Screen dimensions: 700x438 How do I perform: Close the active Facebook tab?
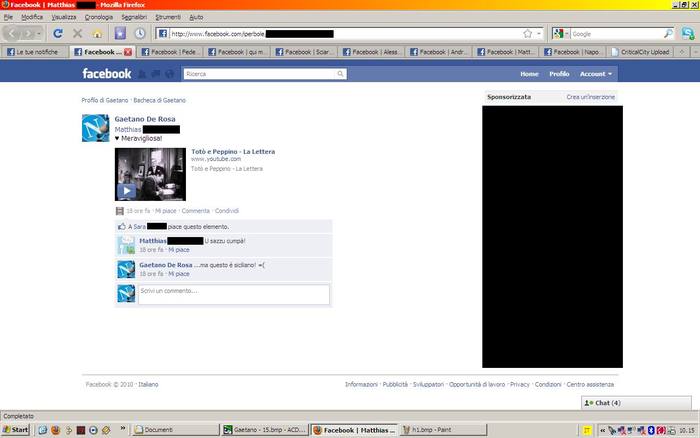click(128, 52)
